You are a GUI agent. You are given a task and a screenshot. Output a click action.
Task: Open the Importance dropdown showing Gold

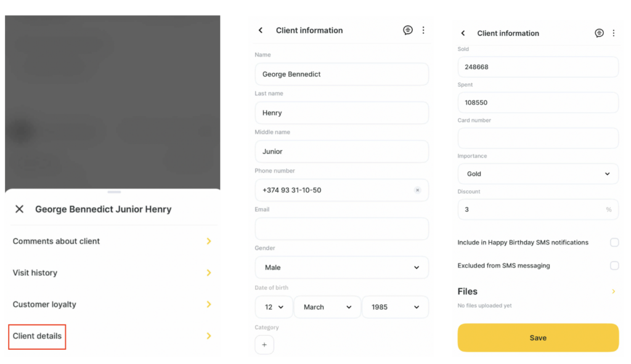tap(537, 174)
